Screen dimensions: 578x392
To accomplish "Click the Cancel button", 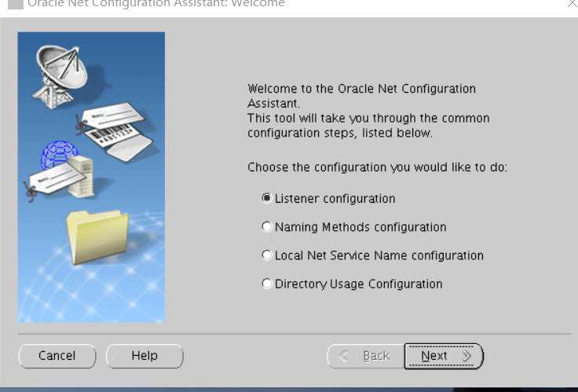I will pyautogui.click(x=57, y=356).
